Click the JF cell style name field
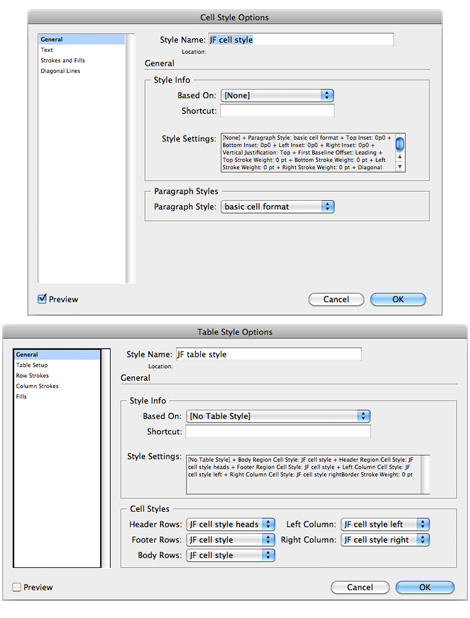 pyautogui.click(x=300, y=40)
